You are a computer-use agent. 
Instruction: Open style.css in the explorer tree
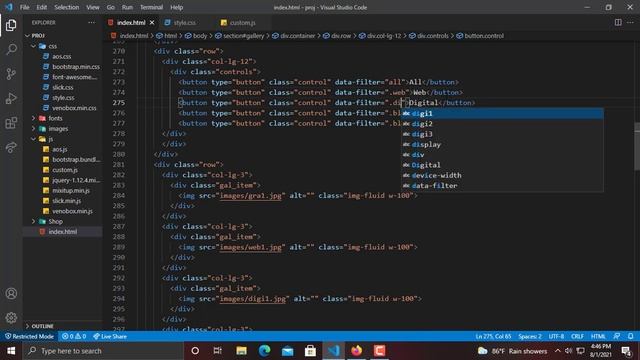pyautogui.click(x=62, y=98)
